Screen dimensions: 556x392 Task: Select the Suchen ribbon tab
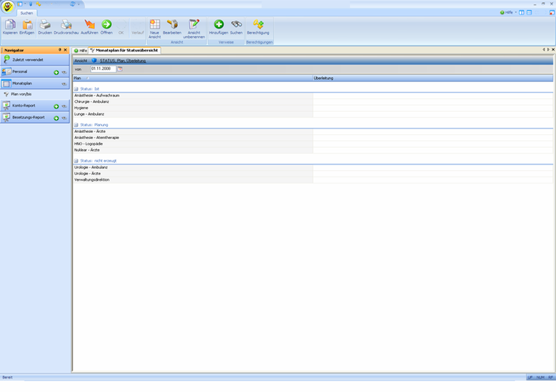[x=26, y=13]
